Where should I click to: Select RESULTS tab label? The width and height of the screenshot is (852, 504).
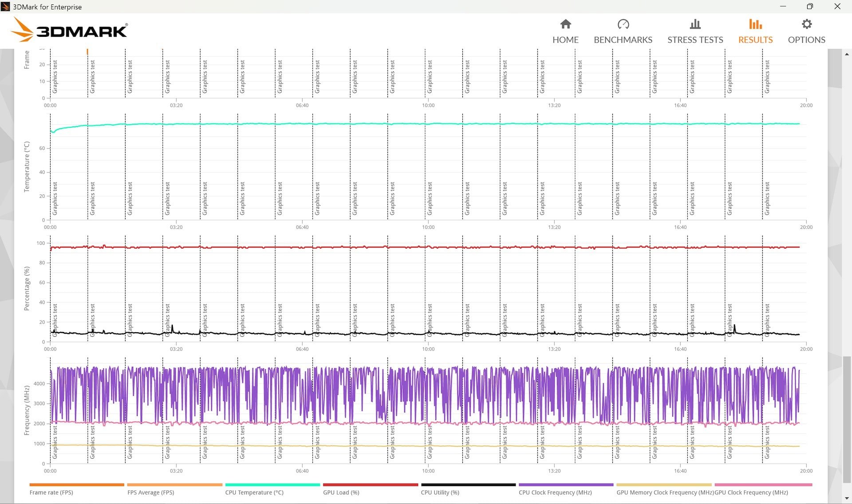click(x=755, y=40)
